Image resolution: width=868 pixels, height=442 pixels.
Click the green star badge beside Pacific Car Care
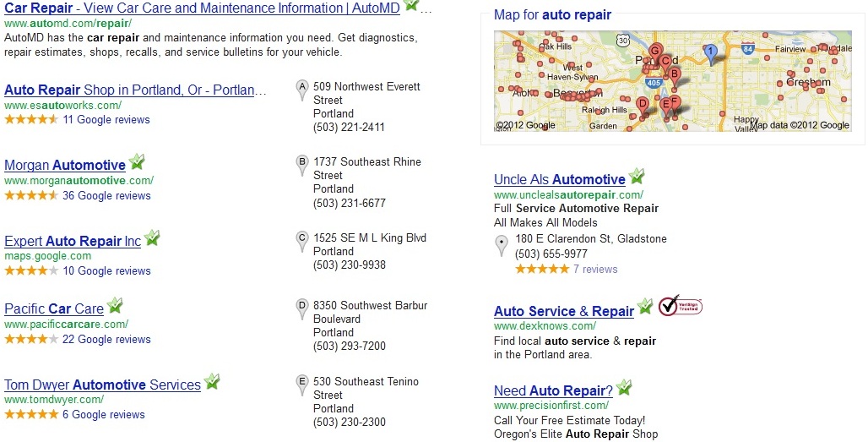tap(115, 305)
